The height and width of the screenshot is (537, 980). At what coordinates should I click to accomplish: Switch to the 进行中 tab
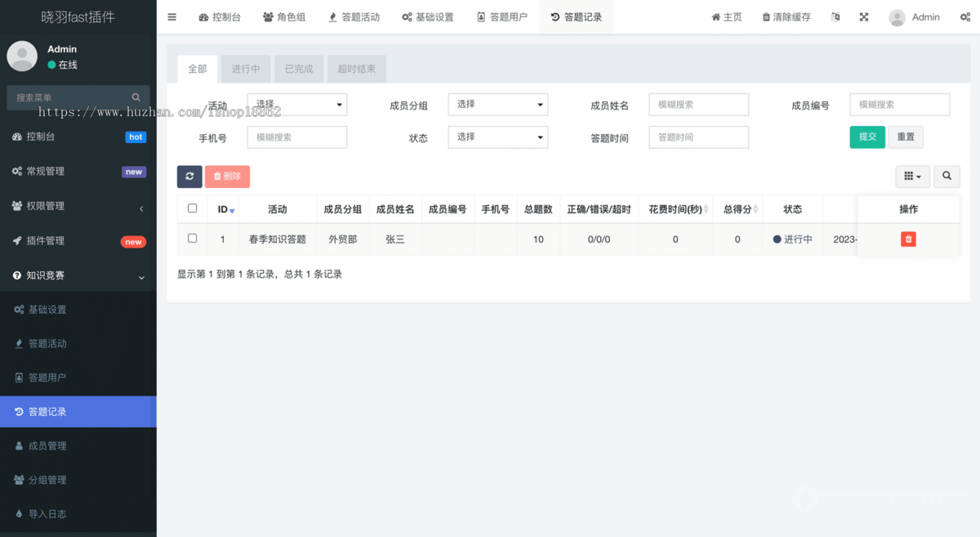coord(245,69)
